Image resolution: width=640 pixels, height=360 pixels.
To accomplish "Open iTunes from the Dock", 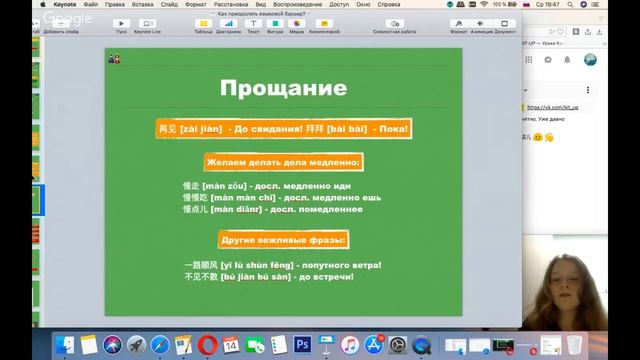I will pyautogui.click(x=350, y=345).
